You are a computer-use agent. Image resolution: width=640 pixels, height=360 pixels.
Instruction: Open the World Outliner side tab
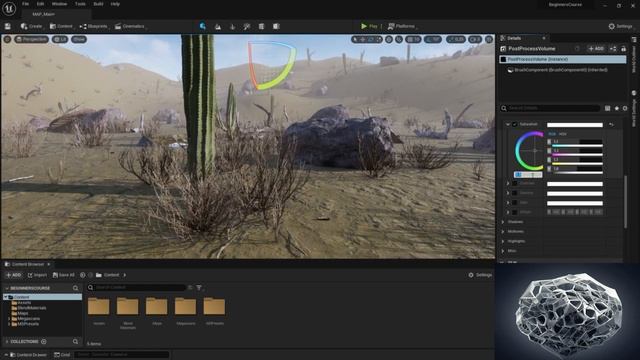click(x=634, y=55)
